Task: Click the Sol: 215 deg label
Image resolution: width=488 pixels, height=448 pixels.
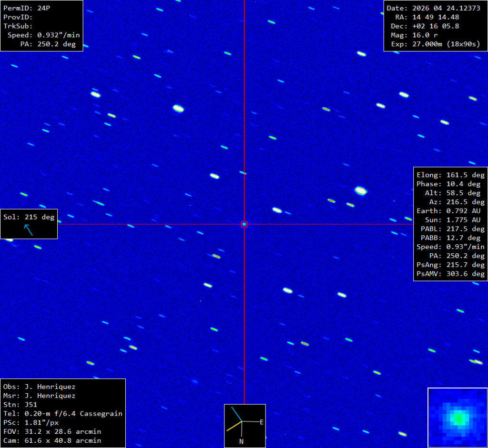Action: click(x=29, y=218)
